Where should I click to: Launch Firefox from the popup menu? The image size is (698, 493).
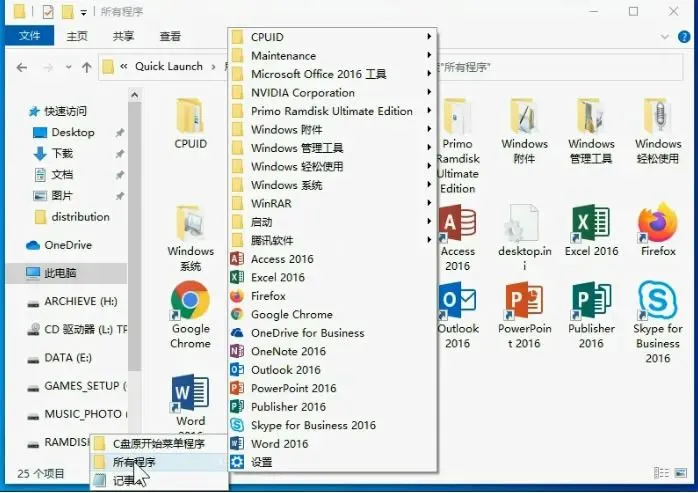(332, 296)
